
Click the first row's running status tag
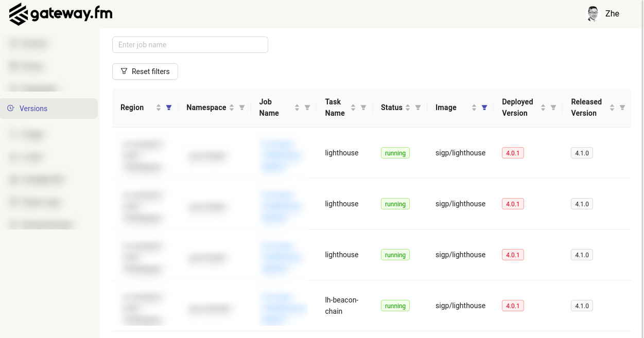point(395,153)
